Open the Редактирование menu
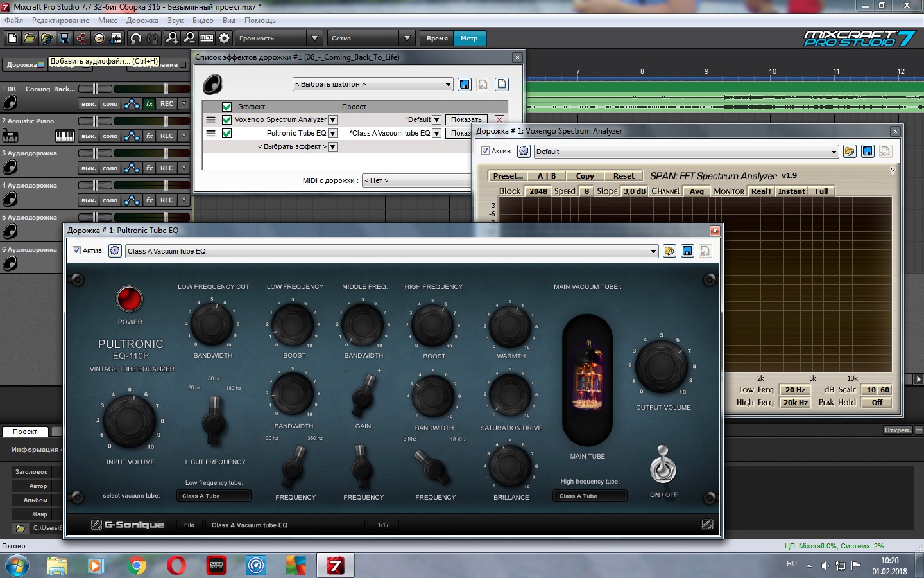The image size is (924, 578). 60,21
